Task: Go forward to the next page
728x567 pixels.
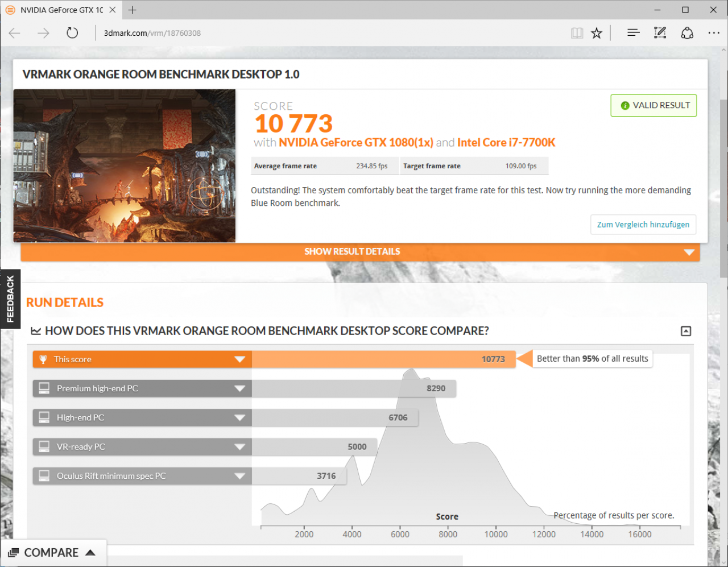Action: [x=43, y=33]
